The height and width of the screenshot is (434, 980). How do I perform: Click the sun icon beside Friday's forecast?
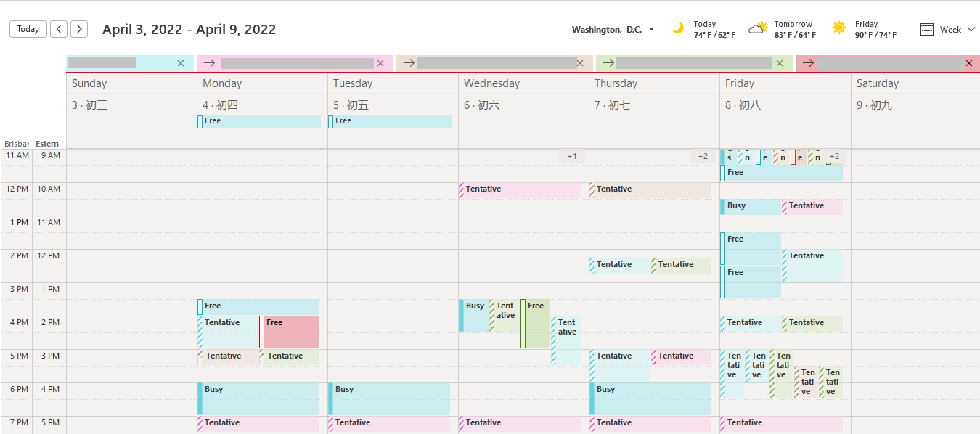click(839, 28)
